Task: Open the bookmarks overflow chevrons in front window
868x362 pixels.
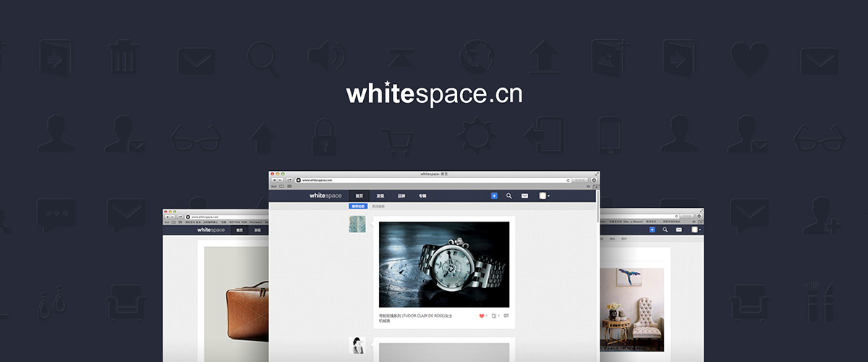Action: [x=588, y=187]
